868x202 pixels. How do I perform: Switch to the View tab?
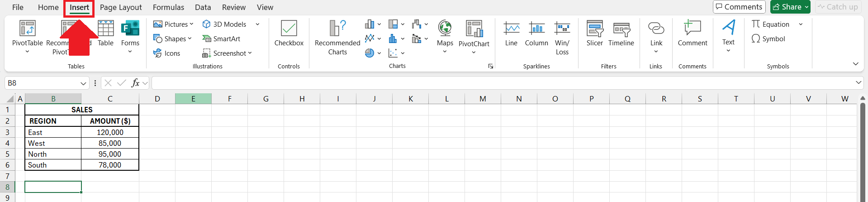tap(265, 7)
